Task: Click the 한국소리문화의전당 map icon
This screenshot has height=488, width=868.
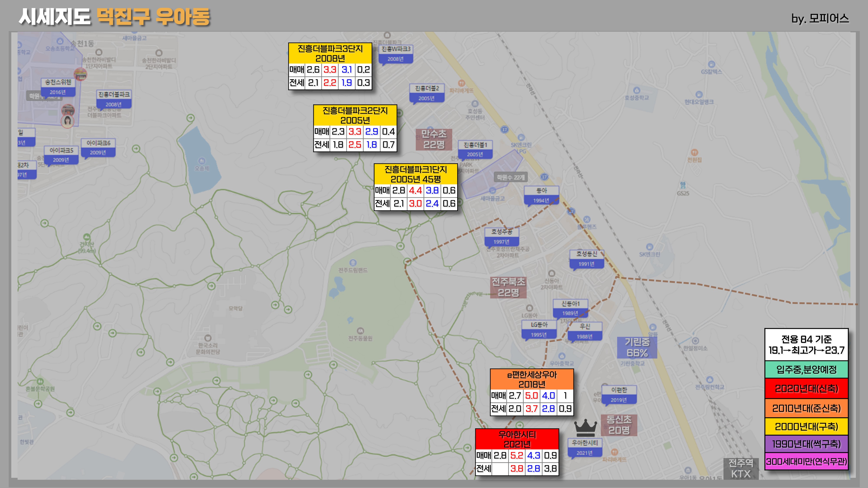Action: [x=208, y=338]
